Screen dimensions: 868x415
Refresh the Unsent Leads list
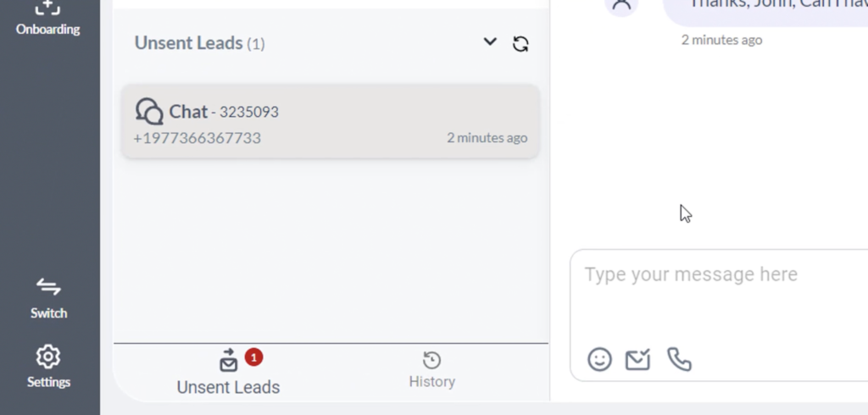[520, 44]
